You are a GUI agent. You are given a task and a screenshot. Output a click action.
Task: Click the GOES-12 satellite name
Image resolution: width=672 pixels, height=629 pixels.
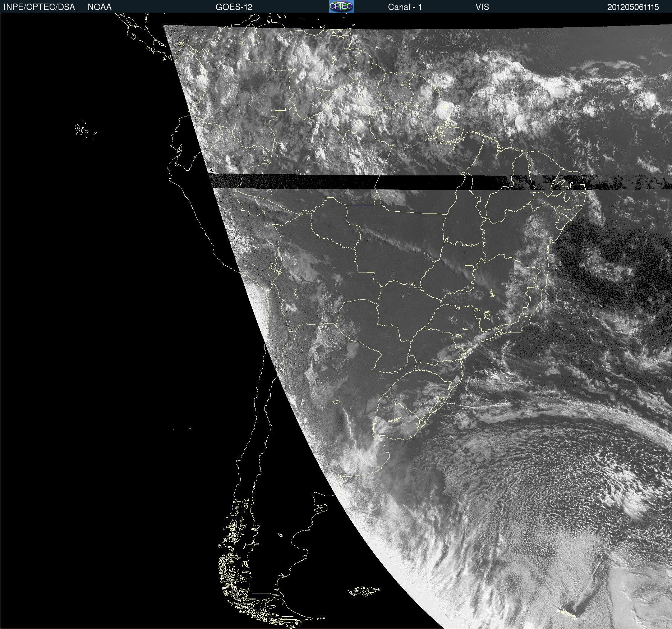pyautogui.click(x=234, y=7)
